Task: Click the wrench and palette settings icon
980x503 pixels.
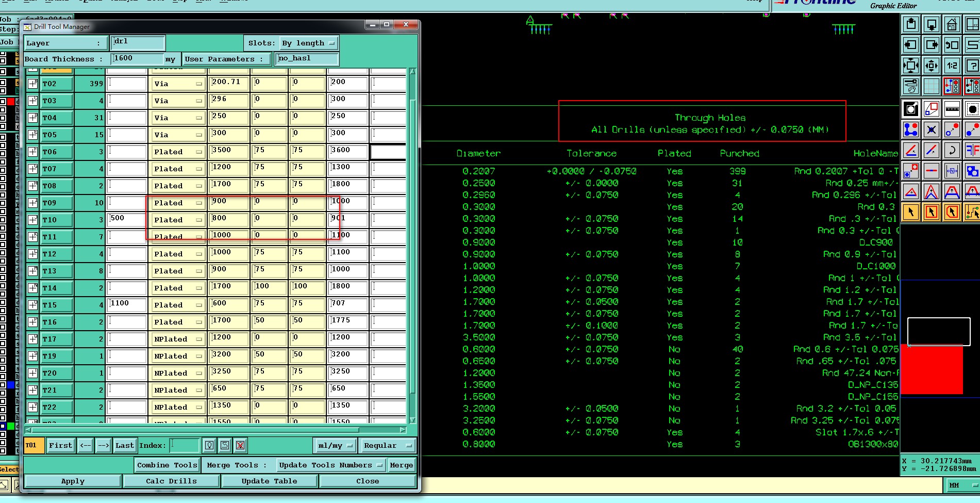Action: (911, 86)
